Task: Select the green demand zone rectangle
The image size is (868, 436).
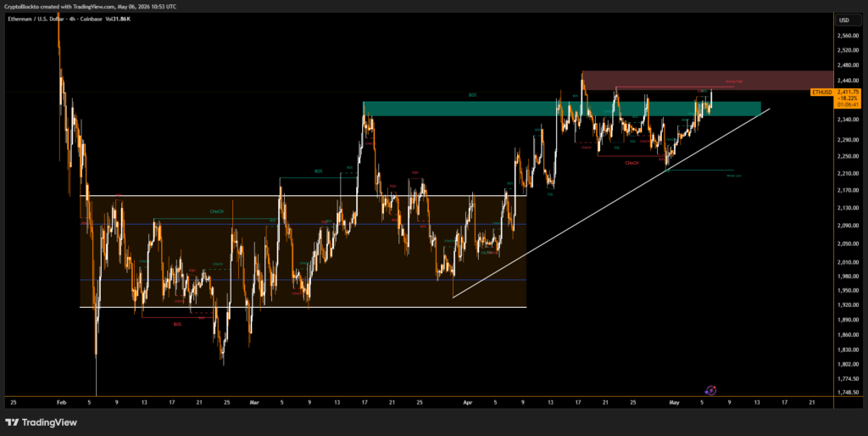Action: (x=561, y=109)
